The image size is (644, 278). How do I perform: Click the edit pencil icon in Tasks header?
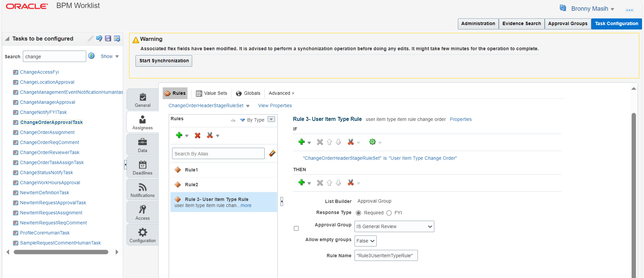coord(91,39)
